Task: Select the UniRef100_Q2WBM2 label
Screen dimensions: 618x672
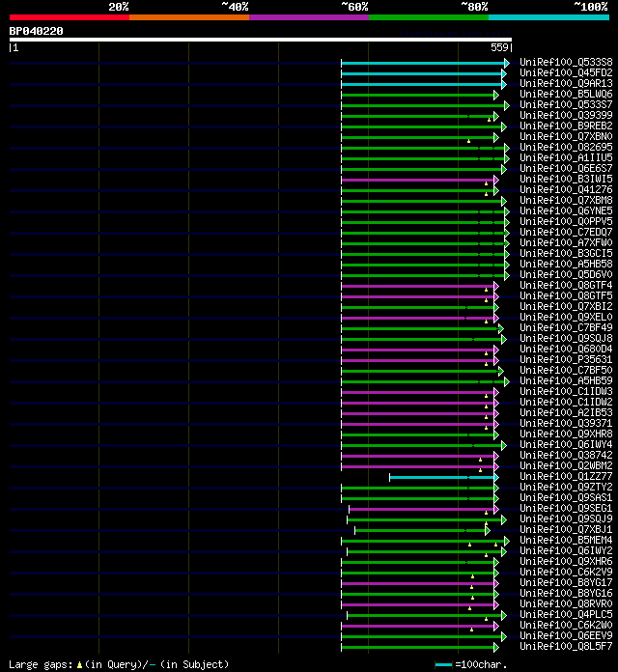Action: [x=566, y=466]
